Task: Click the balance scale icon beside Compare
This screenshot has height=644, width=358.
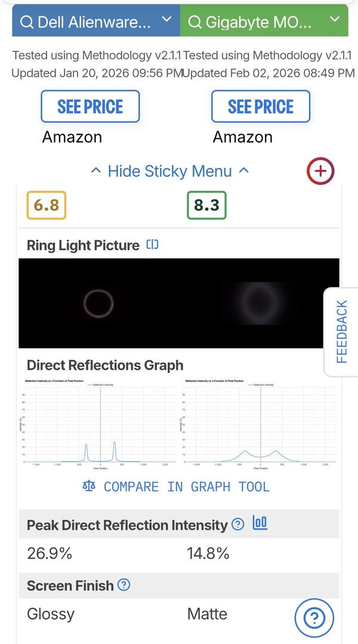Action: tap(89, 486)
